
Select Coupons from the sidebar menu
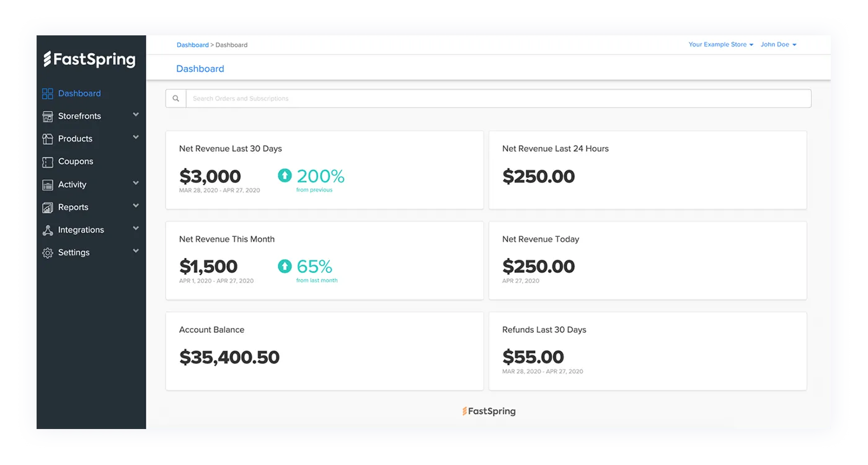pyautogui.click(x=76, y=161)
